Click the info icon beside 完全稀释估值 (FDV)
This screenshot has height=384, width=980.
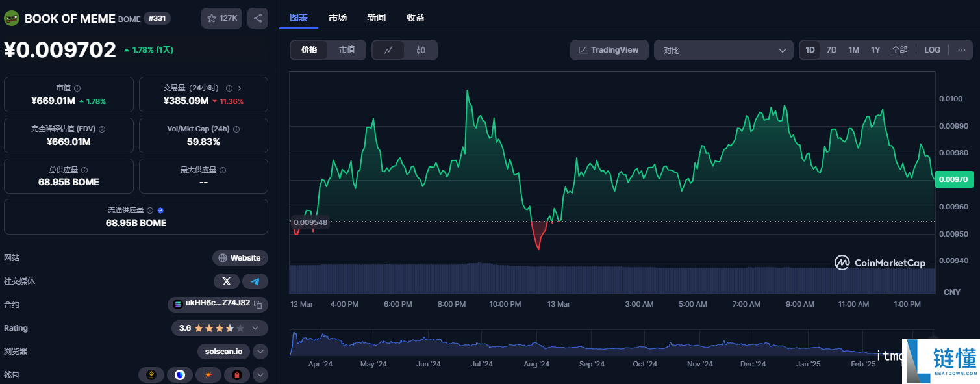click(x=102, y=129)
